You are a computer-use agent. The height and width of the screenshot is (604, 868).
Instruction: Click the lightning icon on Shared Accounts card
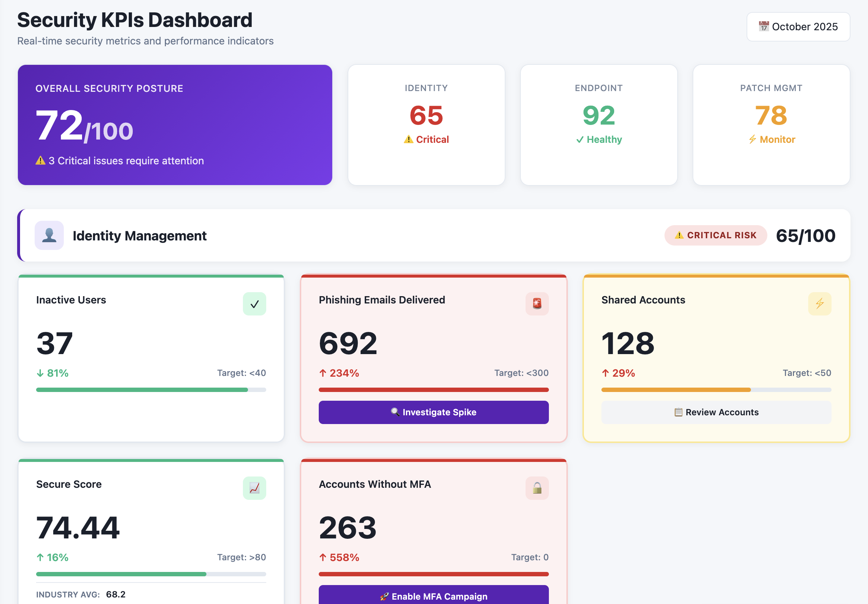pos(819,304)
